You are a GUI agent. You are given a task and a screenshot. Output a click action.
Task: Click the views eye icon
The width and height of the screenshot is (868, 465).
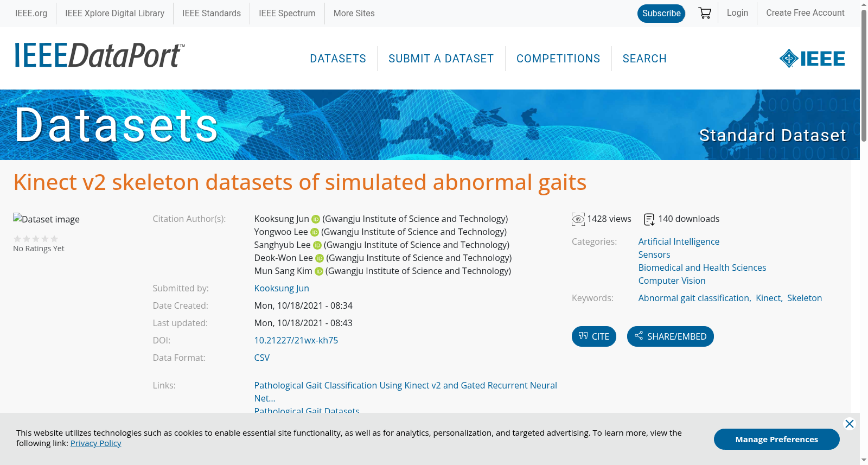coord(578,219)
